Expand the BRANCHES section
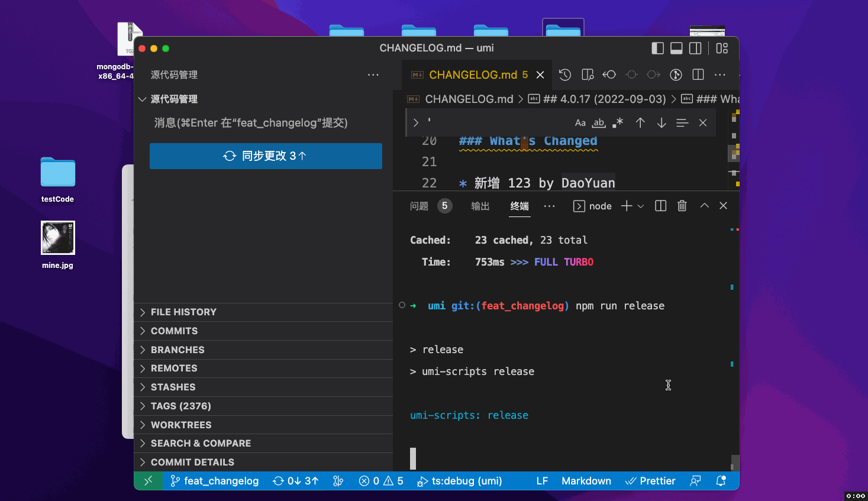Image resolution: width=868 pixels, height=501 pixels. point(263,350)
